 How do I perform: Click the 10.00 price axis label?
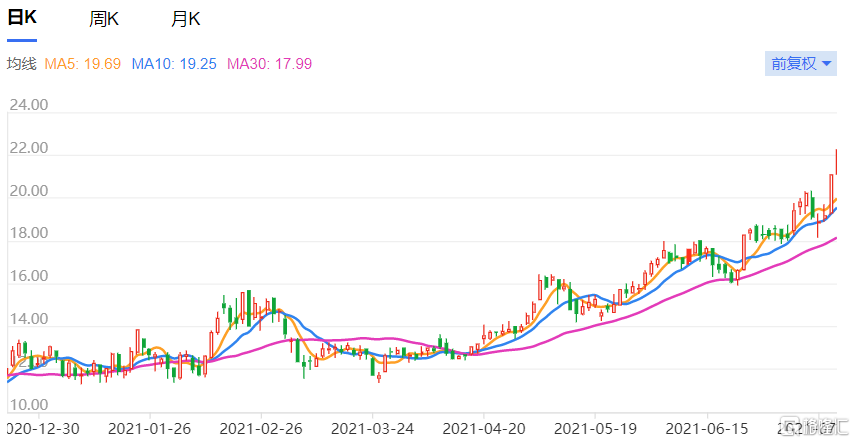point(29,405)
